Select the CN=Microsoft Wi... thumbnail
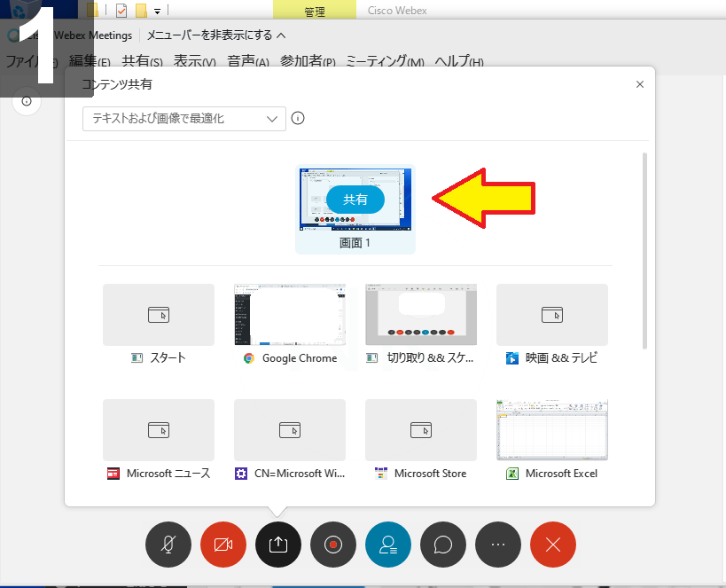 tap(290, 430)
